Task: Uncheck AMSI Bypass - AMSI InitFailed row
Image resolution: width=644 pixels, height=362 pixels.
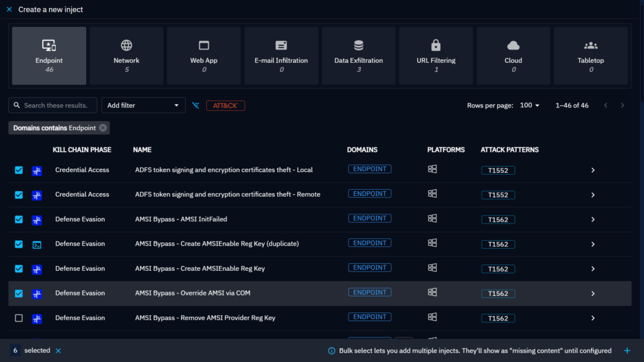Action: click(19, 219)
